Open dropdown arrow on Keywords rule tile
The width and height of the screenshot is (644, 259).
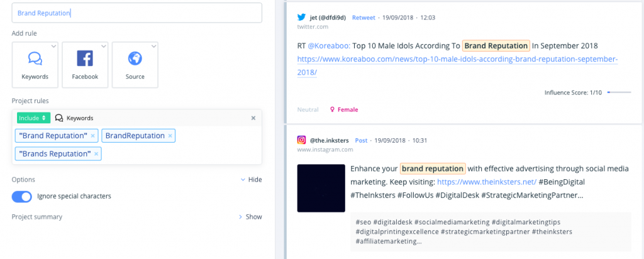click(53, 46)
